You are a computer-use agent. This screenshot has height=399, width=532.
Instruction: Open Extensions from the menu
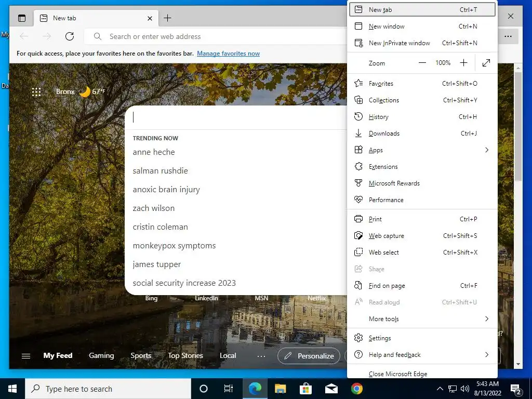point(422,167)
